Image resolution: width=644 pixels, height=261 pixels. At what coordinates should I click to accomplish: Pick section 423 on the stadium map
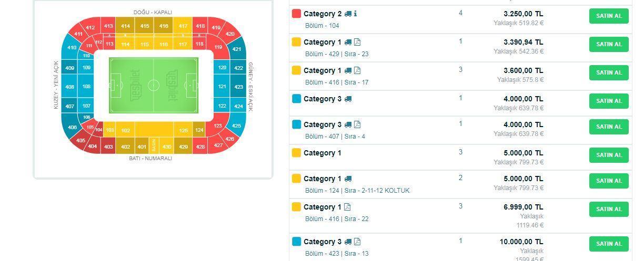tap(239, 87)
